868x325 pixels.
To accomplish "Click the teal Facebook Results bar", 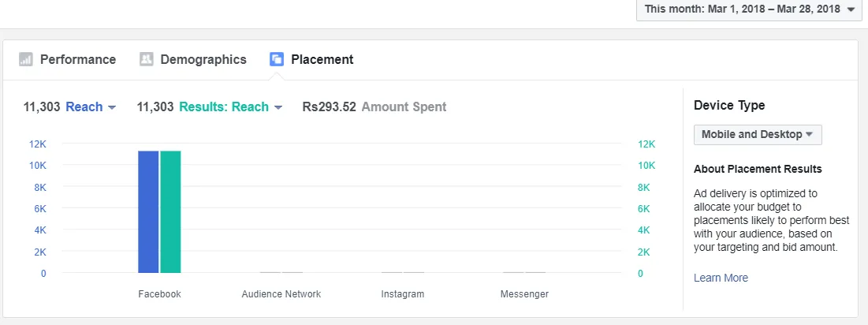I will click(x=170, y=211).
